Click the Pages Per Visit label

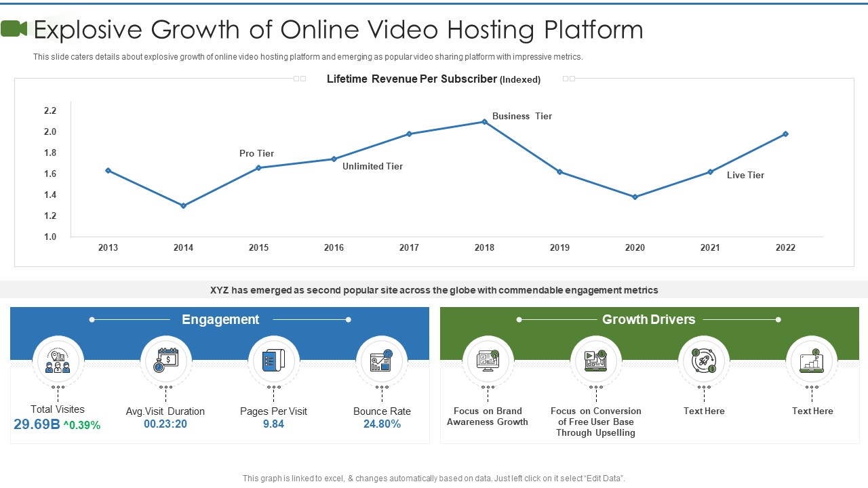(x=273, y=411)
